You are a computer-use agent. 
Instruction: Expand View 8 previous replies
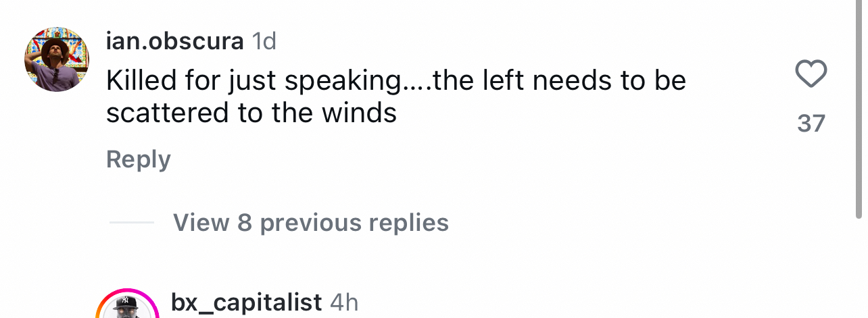(x=310, y=222)
